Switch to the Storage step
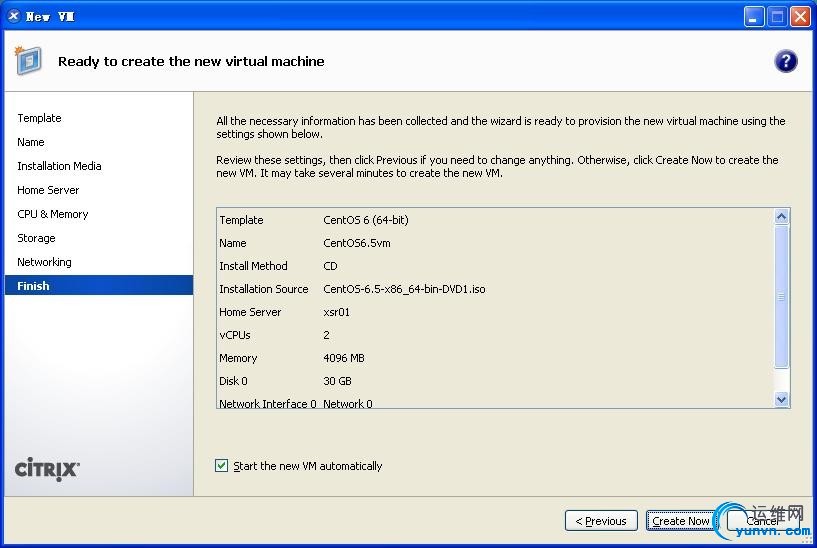Viewport: 817px width, 548px height. pyautogui.click(x=36, y=238)
